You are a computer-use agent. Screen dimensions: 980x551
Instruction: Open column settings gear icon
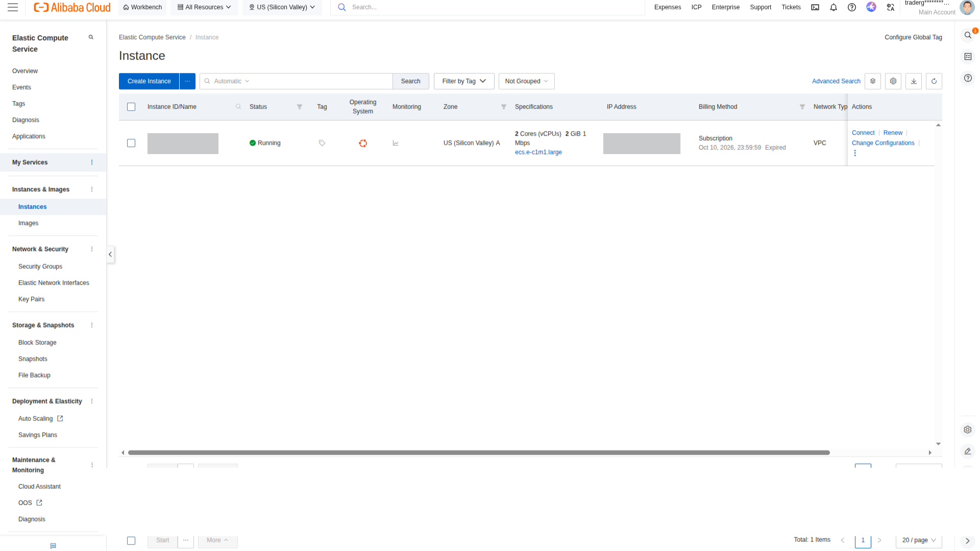(x=893, y=81)
